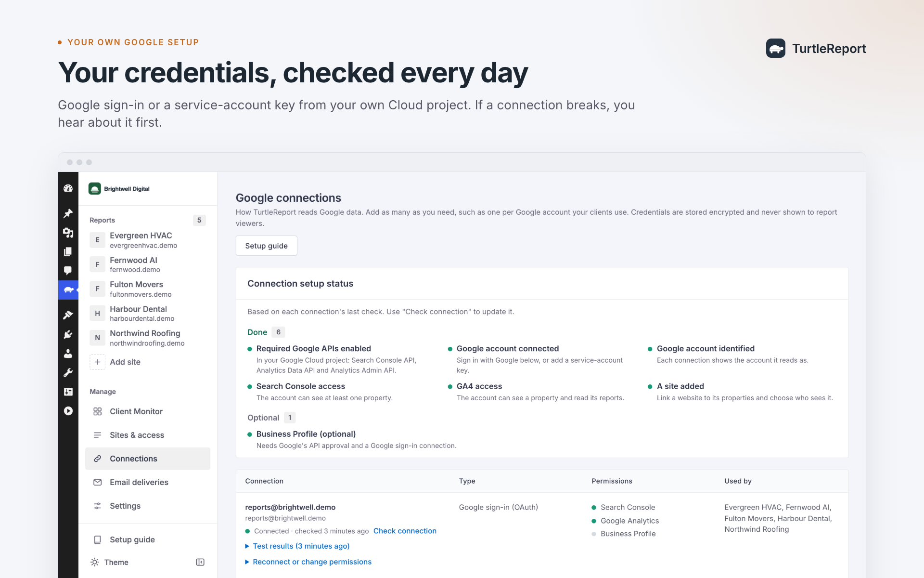924x578 pixels.
Task: Select the TurtleReport turtle icon in the admin sidebar
Action: coord(68,290)
